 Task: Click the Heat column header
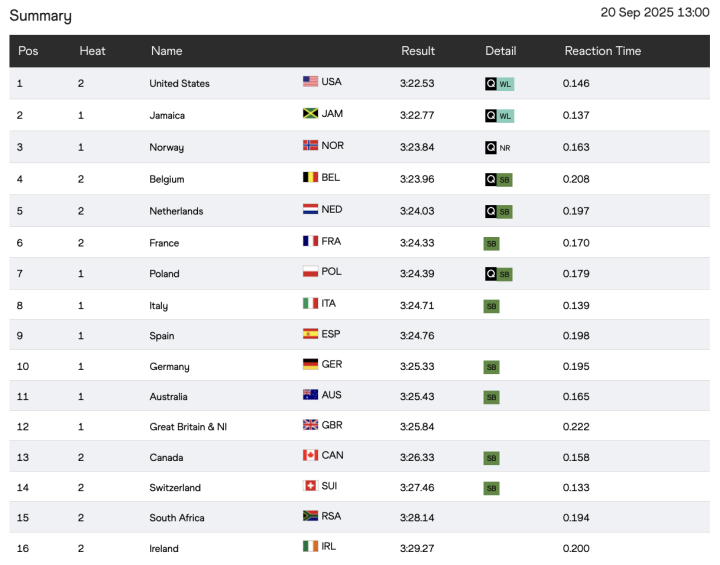tap(92, 51)
